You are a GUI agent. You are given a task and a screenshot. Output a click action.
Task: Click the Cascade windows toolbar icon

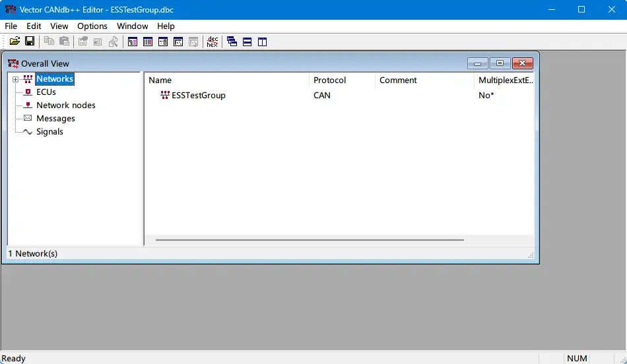coord(232,42)
